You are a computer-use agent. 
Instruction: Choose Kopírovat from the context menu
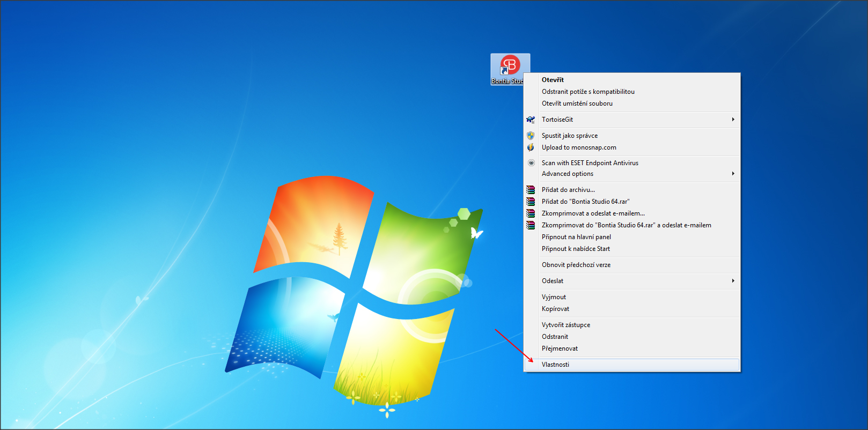[632, 309]
